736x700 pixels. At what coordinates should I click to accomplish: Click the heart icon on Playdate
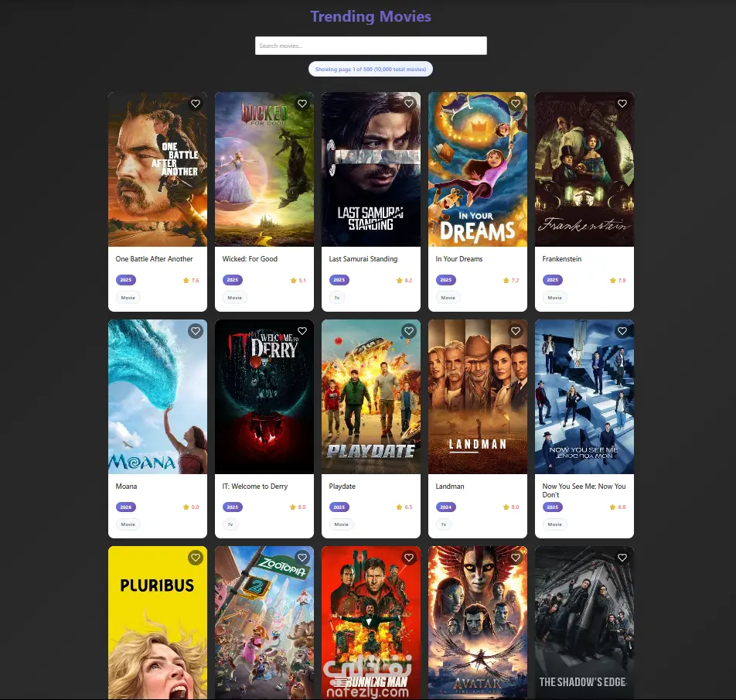tap(409, 331)
